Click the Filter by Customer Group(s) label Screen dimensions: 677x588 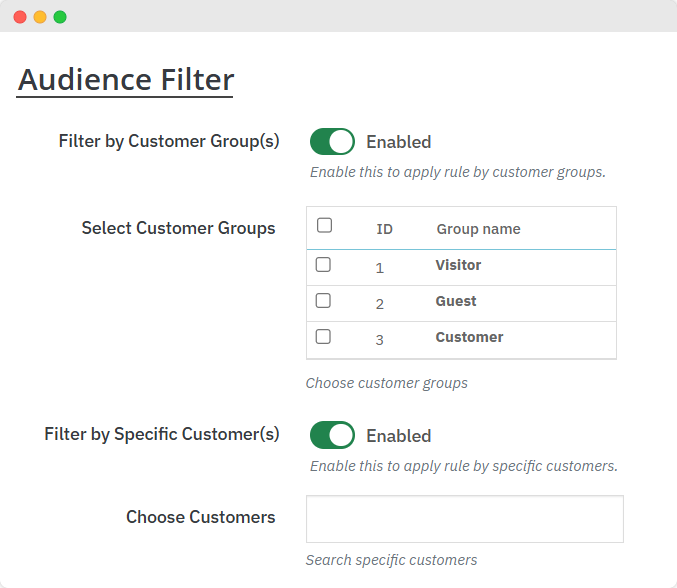(x=169, y=141)
